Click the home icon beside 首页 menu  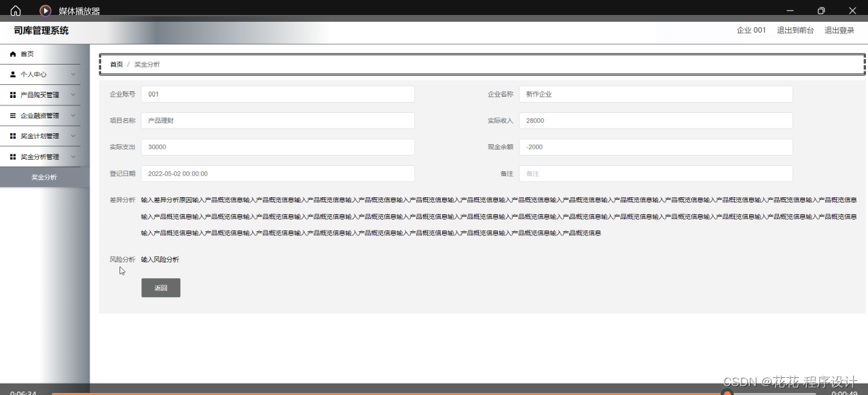(x=12, y=54)
